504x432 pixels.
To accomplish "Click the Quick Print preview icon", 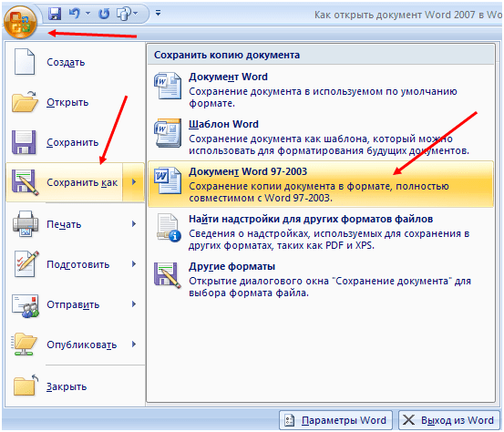I will [x=124, y=14].
